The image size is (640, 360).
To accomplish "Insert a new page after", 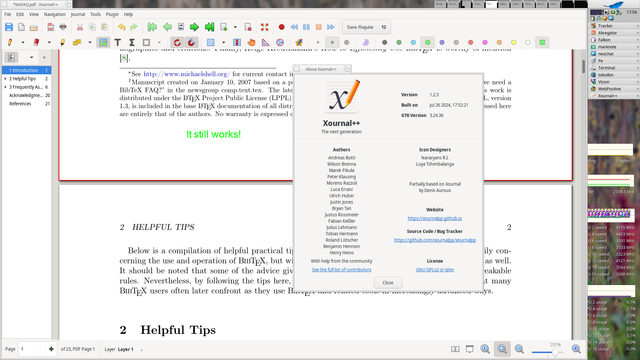I will (224, 27).
